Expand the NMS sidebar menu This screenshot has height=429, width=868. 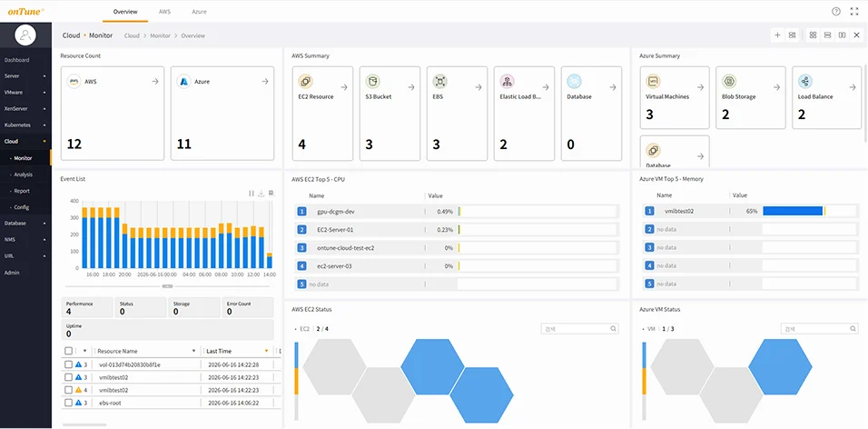[25, 239]
